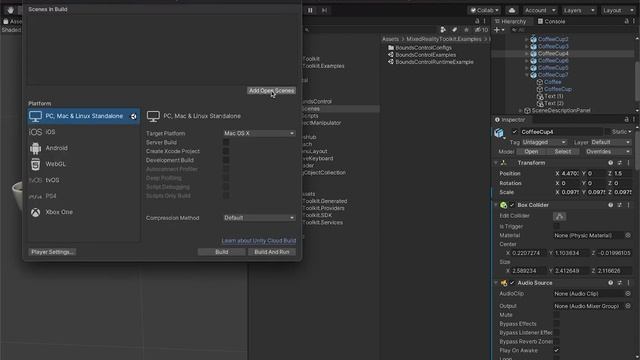Click the Step frame button in the toolbar
This screenshot has height=360, width=640.
click(x=324, y=10)
